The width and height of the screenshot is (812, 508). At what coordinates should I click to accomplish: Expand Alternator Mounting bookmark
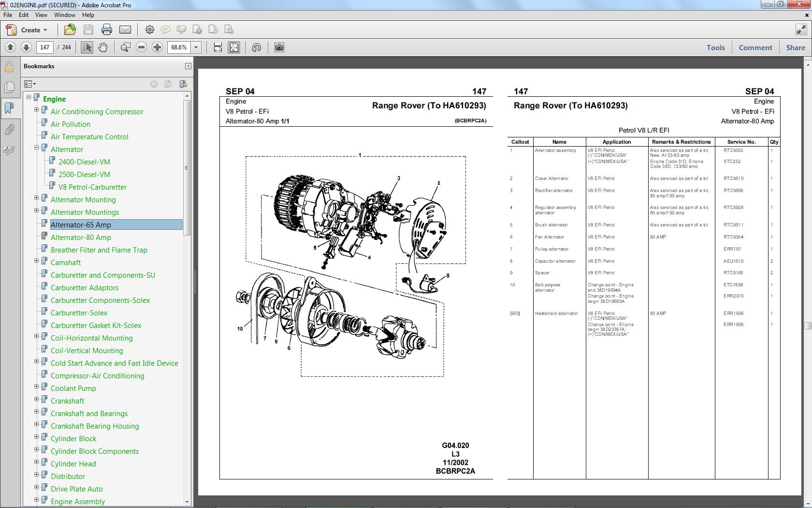(x=36, y=198)
